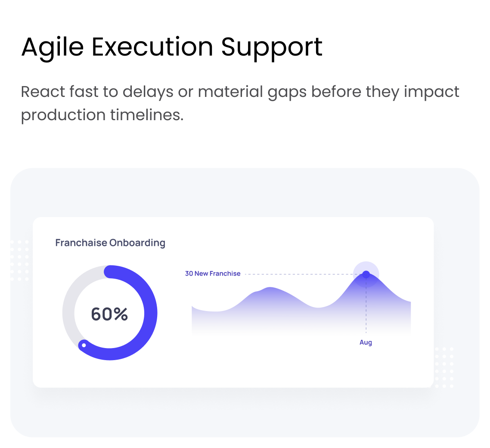The height and width of the screenshot is (448, 490).
Task: Click the "Aug" month label
Action: [366, 342]
